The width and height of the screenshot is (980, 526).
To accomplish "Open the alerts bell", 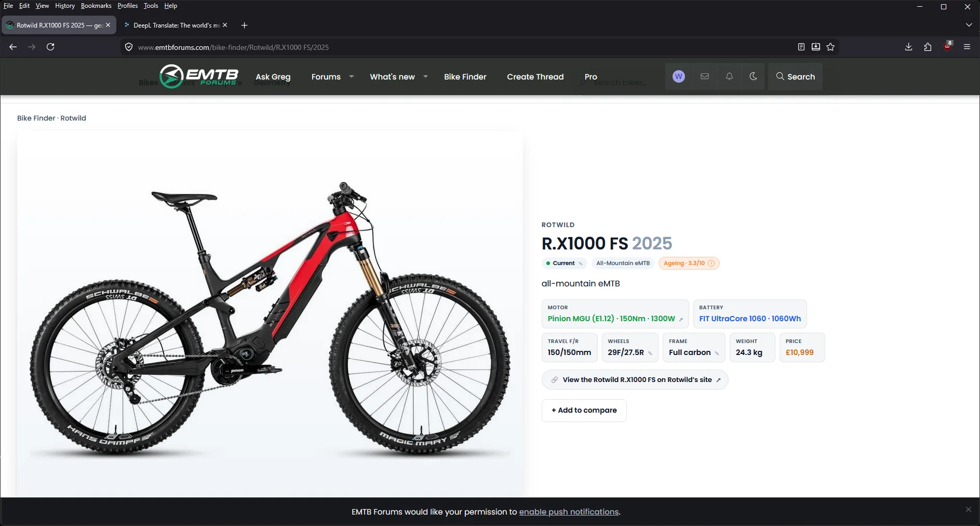I will [730, 76].
